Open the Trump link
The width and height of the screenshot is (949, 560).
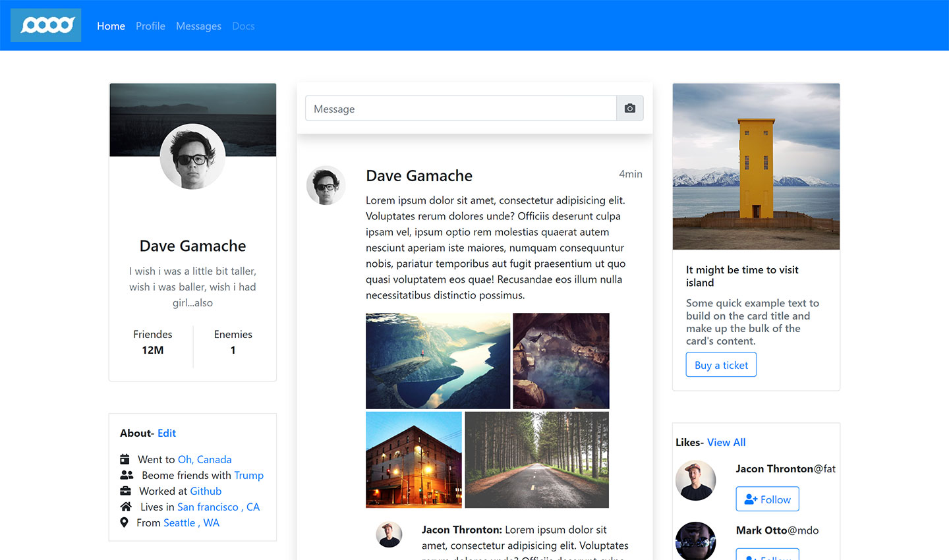[248, 475]
